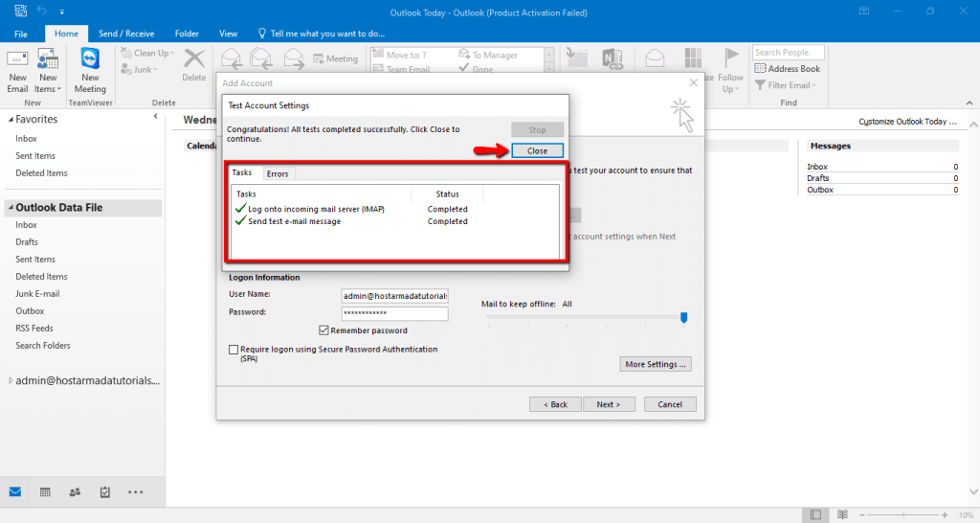Switch to Normal view in status bar
The height and width of the screenshot is (523, 980).
coord(815,514)
